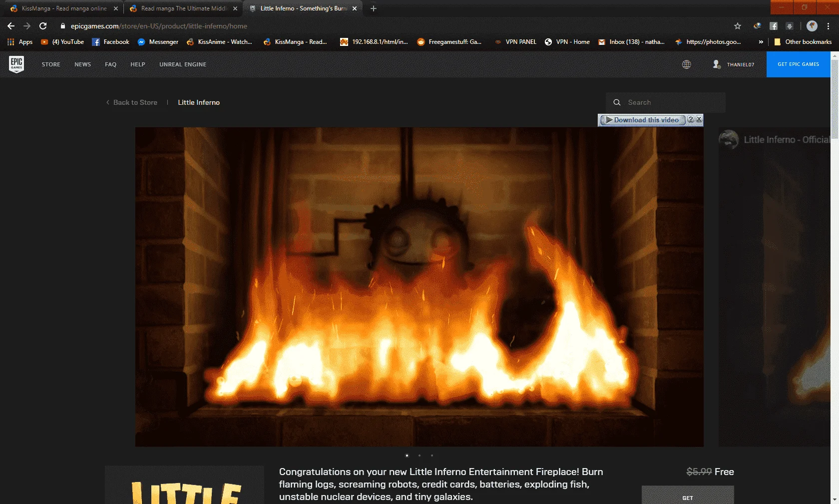Click Download this video button
This screenshot has width=839, height=504.
(x=642, y=120)
